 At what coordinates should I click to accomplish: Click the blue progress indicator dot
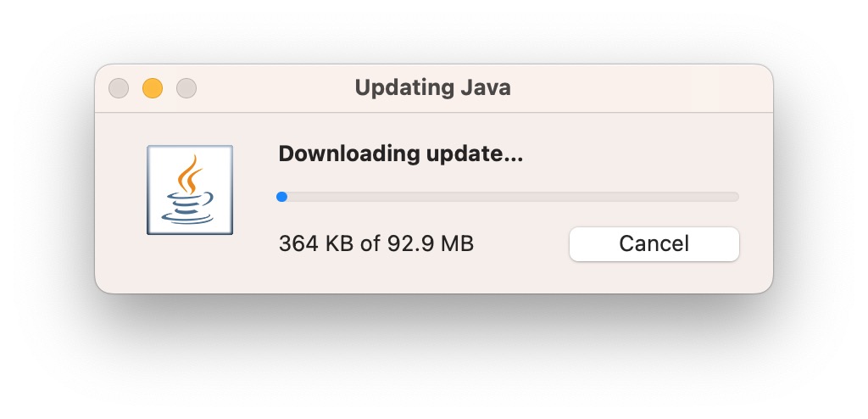tap(281, 196)
